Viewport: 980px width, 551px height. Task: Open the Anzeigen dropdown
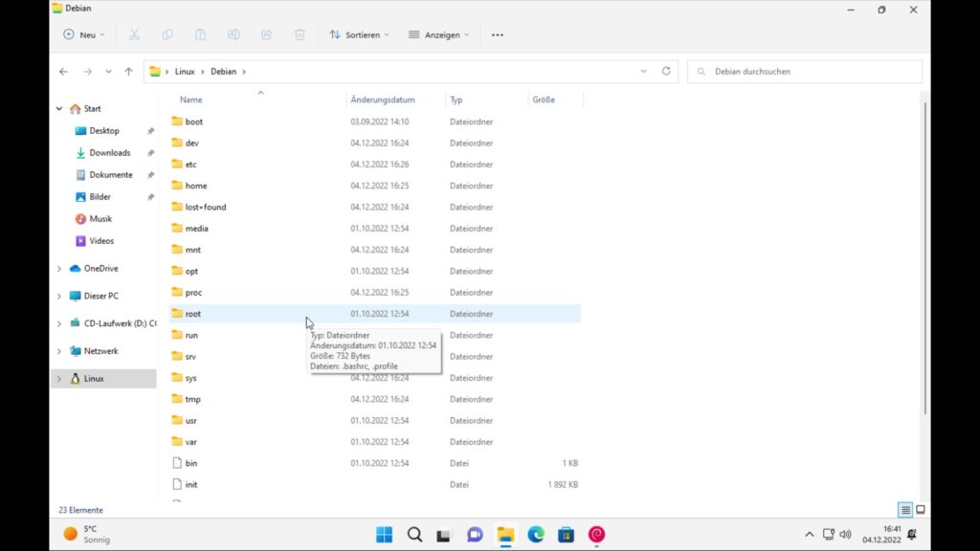point(438,35)
